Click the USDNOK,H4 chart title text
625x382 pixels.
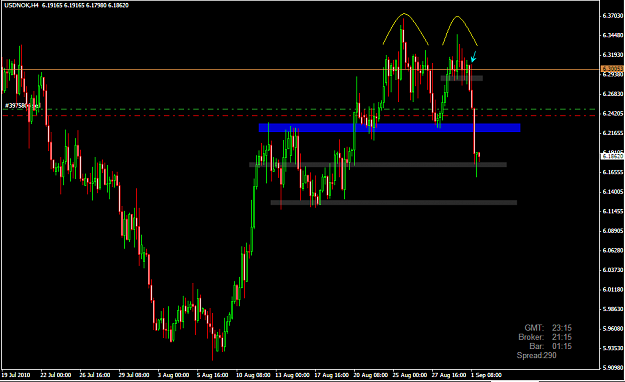21,5
